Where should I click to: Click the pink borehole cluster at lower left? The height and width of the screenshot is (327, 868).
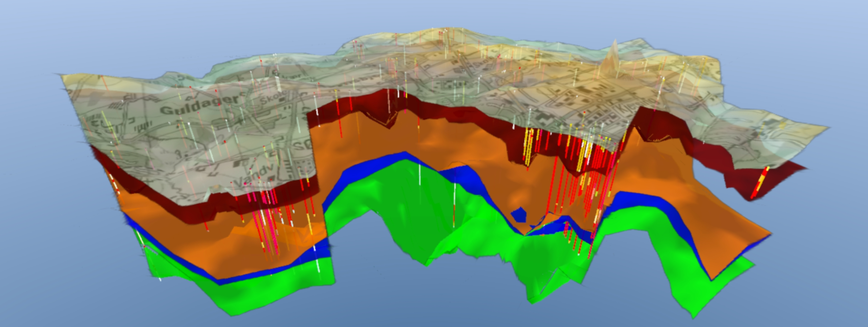point(266,220)
